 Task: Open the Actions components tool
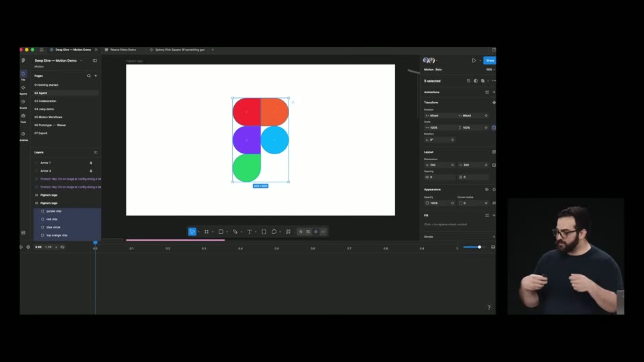point(288,232)
